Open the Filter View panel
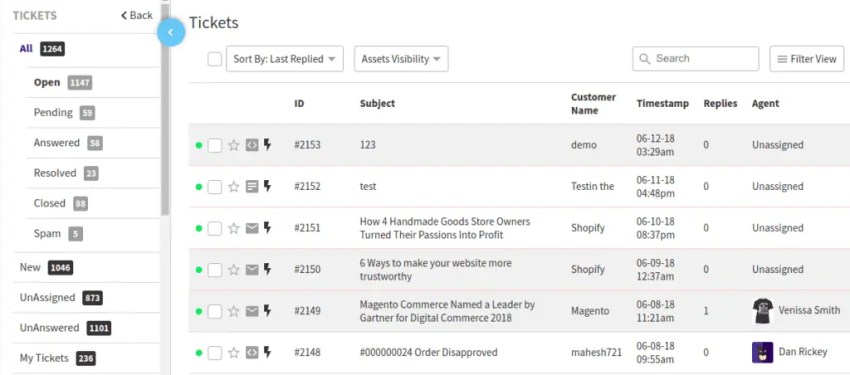The width and height of the screenshot is (850, 375). coord(807,59)
